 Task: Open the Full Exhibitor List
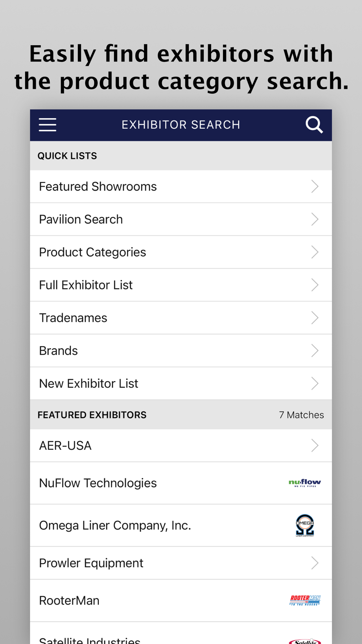(86, 285)
